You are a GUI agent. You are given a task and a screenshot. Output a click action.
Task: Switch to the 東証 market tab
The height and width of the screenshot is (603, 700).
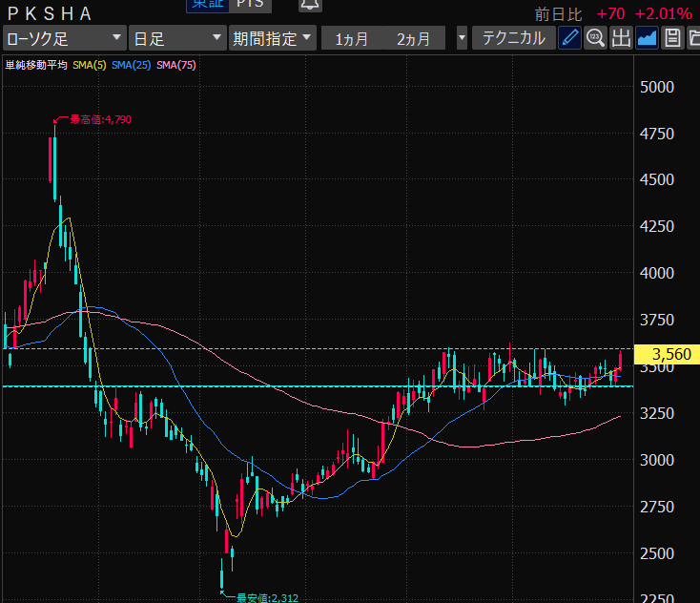point(208,5)
